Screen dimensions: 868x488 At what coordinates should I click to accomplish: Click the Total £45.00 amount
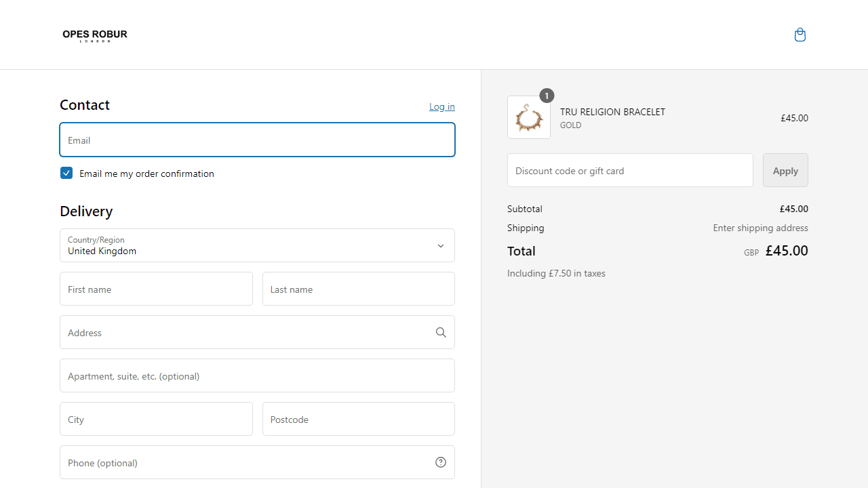coord(787,251)
